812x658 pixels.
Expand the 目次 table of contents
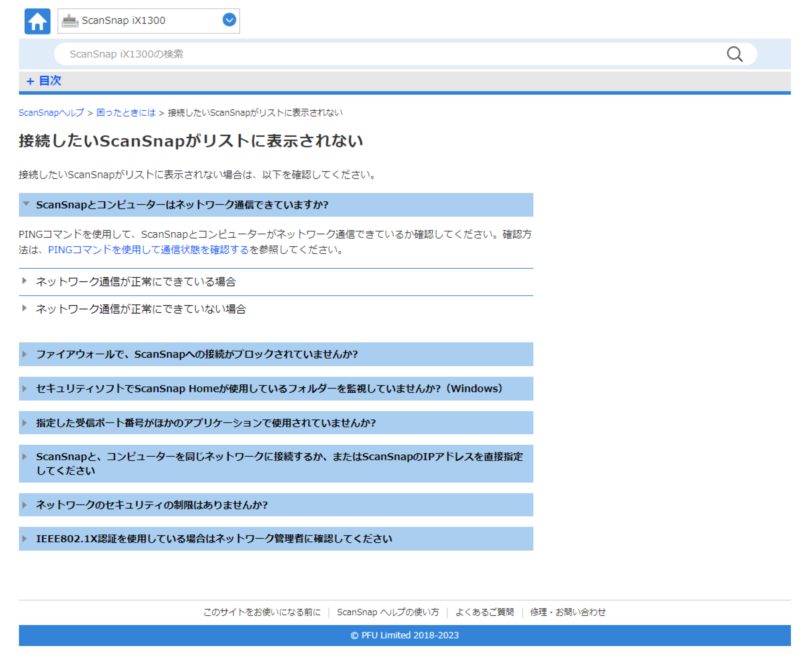pyautogui.click(x=44, y=81)
